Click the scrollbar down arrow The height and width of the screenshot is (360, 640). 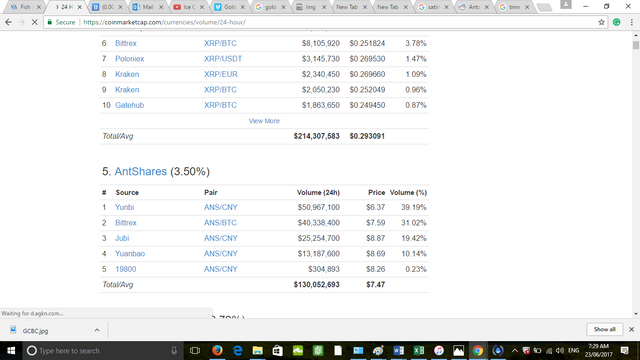pyautogui.click(x=636, y=314)
